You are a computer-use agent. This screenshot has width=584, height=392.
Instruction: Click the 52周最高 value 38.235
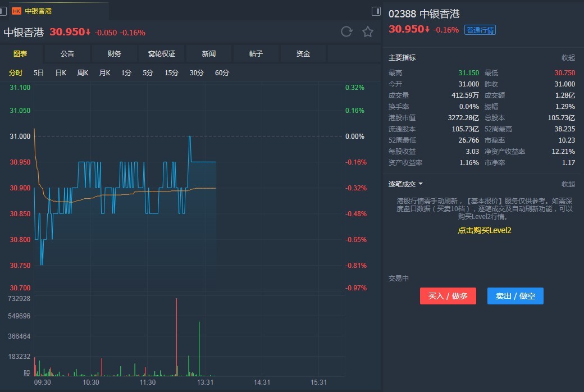pyautogui.click(x=565, y=129)
